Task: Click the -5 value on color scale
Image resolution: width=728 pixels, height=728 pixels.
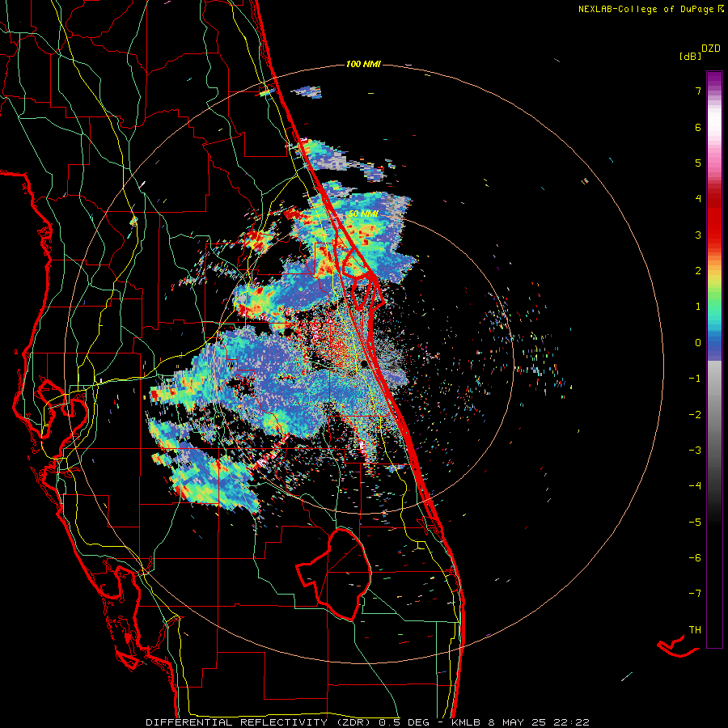Action: point(695,522)
